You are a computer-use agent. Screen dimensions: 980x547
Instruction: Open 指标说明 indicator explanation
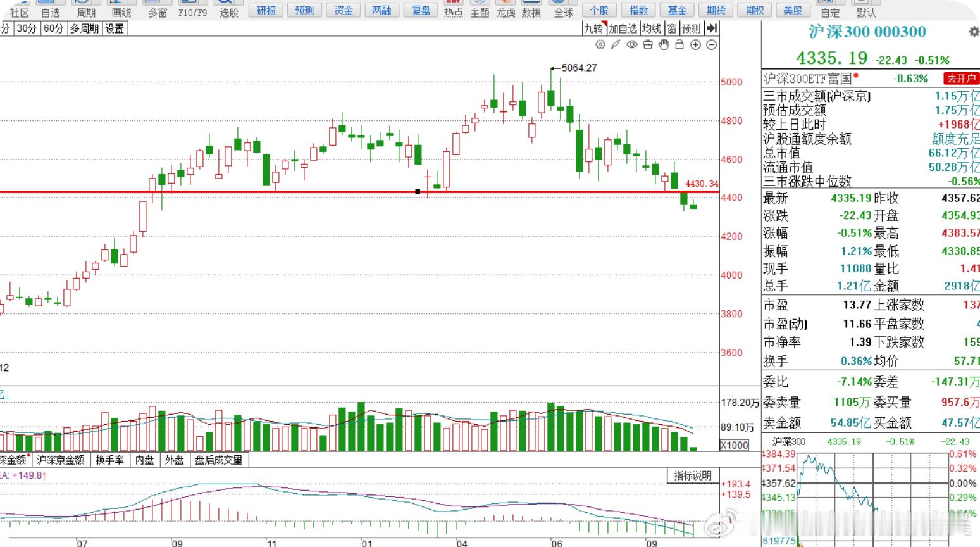coord(693,475)
